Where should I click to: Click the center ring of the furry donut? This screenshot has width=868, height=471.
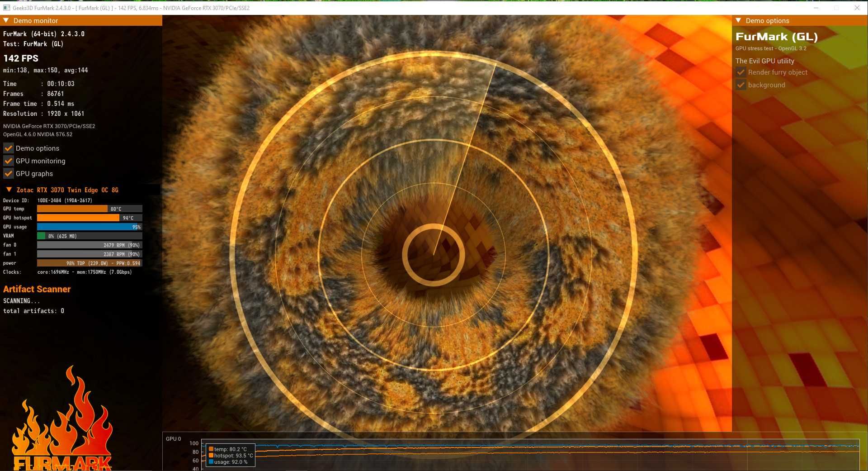[433, 255]
